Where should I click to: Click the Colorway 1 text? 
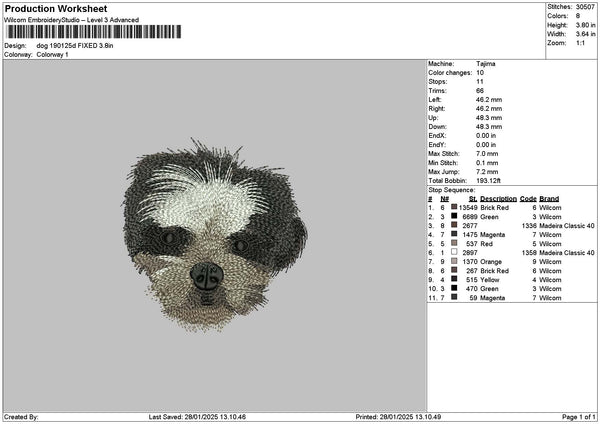coord(53,54)
